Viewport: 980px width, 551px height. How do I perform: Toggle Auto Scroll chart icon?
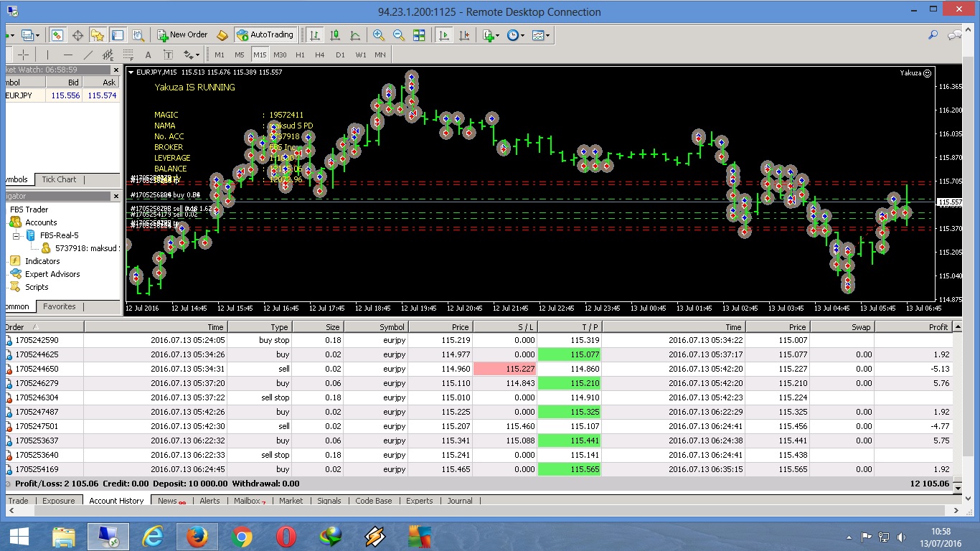(x=444, y=34)
